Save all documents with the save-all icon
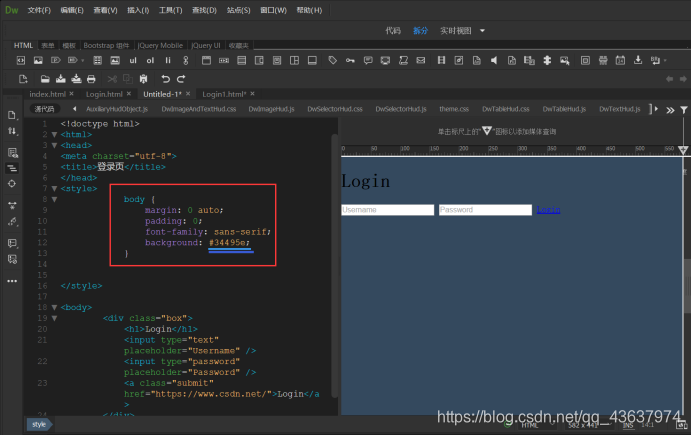691x436 pixels. click(x=76, y=79)
